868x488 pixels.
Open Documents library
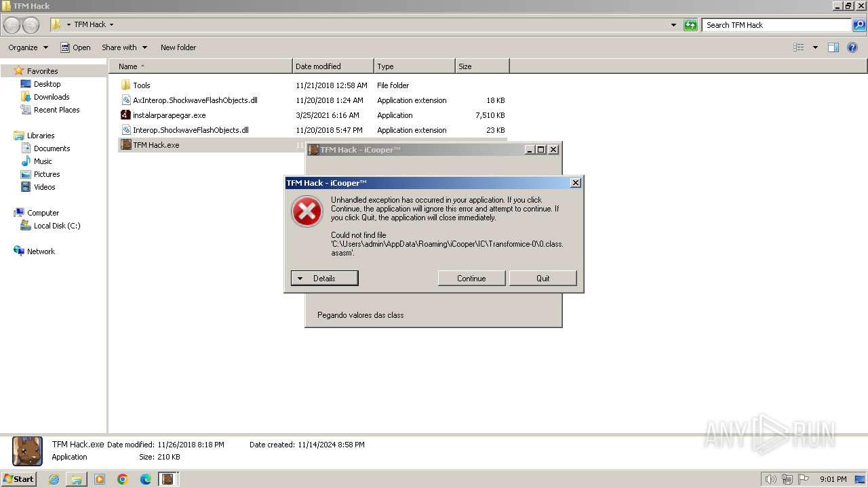click(x=52, y=148)
